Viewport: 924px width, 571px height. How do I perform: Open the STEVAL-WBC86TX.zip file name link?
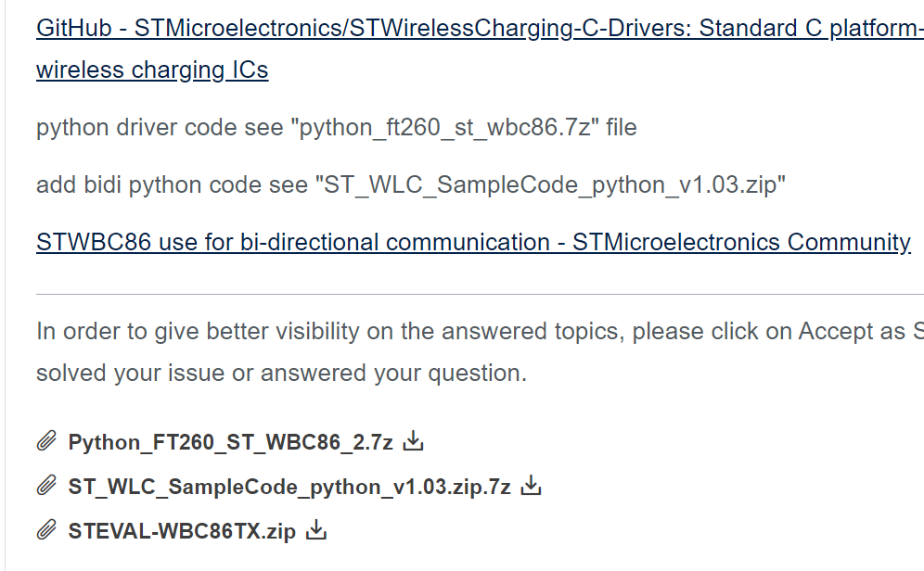click(184, 530)
